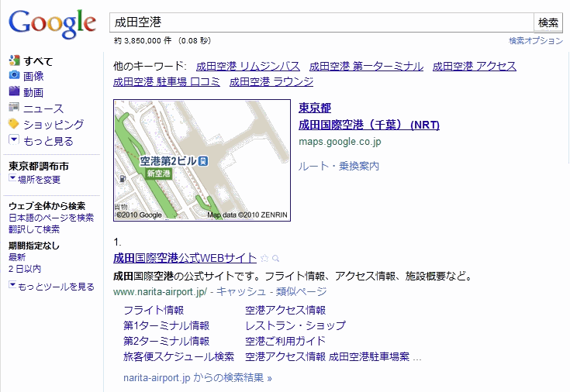Image resolution: width=570 pixels, height=392 pixels.
Task: Open 成田国際空港公式WEBサイト result title
Action: (x=185, y=258)
